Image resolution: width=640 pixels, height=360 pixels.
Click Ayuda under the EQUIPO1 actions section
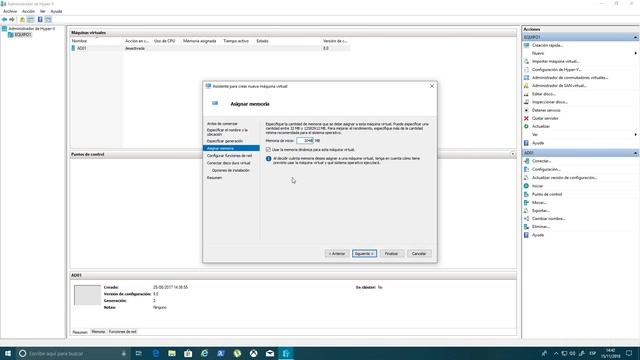tap(538, 143)
